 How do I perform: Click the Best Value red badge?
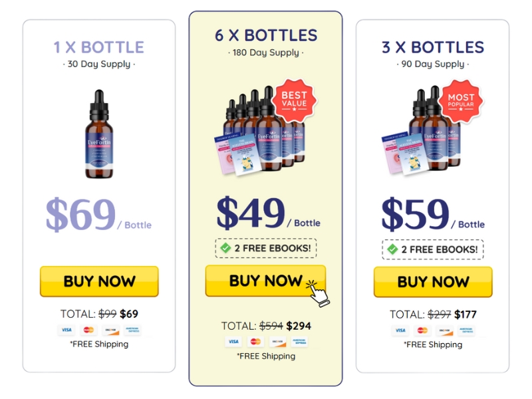(294, 101)
